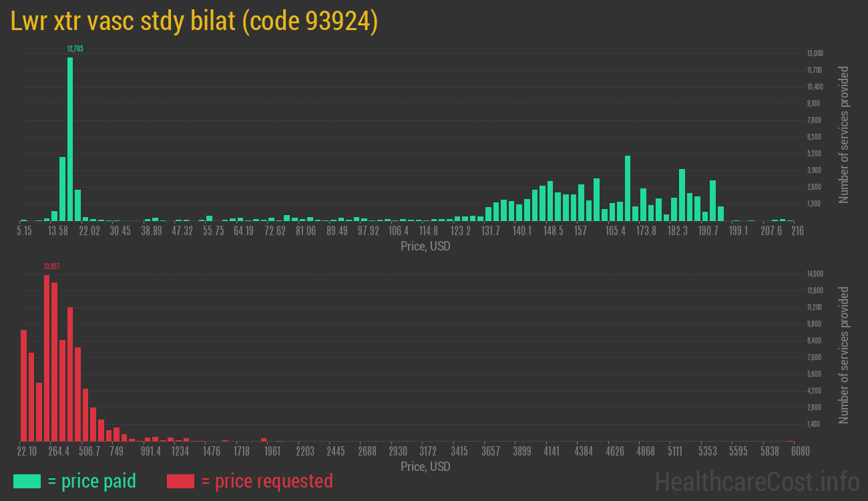The height and width of the screenshot is (501, 868).
Task: Click the Price, USD axis title on bottom chart
Action: point(426,467)
